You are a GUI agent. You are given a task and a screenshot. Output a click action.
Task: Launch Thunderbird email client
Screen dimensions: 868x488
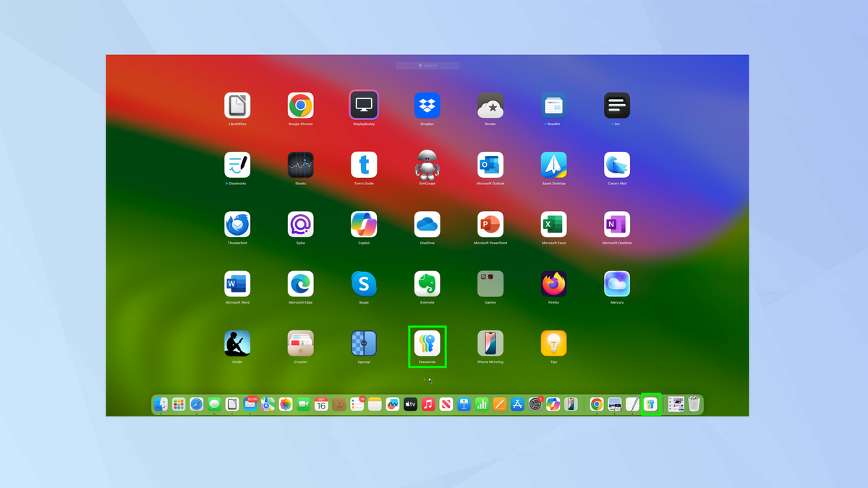tap(237, 223)
